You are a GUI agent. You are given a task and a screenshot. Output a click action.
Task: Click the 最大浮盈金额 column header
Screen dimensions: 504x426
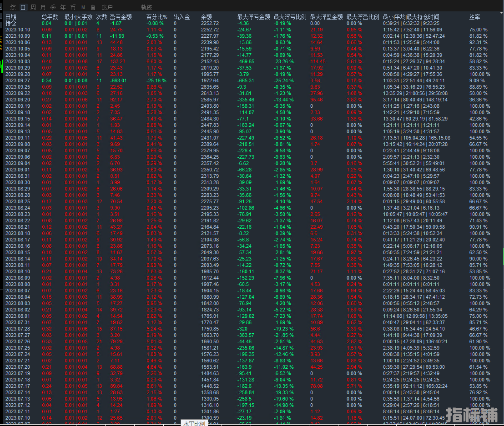[x=326, y=17]
